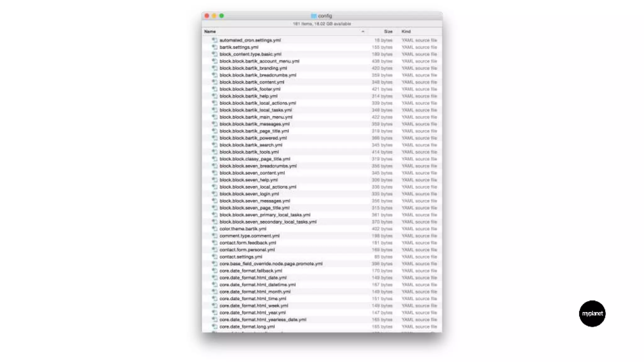Click the green zoom window button
Viewport: 644px width, 362px height.
point(222,16)
